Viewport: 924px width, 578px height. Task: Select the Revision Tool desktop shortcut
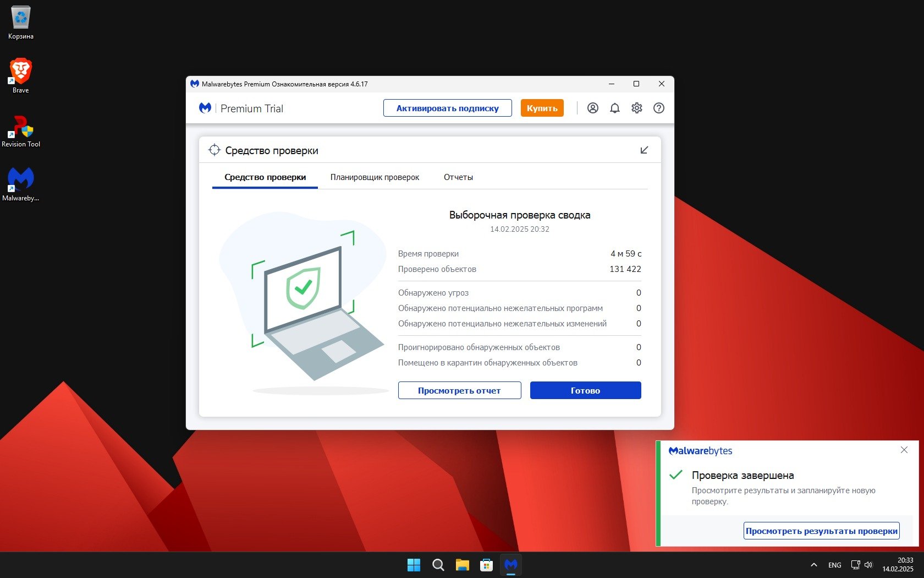21,131
